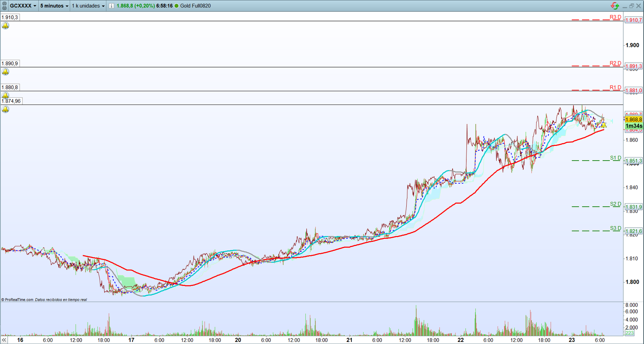This screenshot has width=644, height=344.
Task: Open the 1 k unidades dropdown
Action: click(88, 6)
